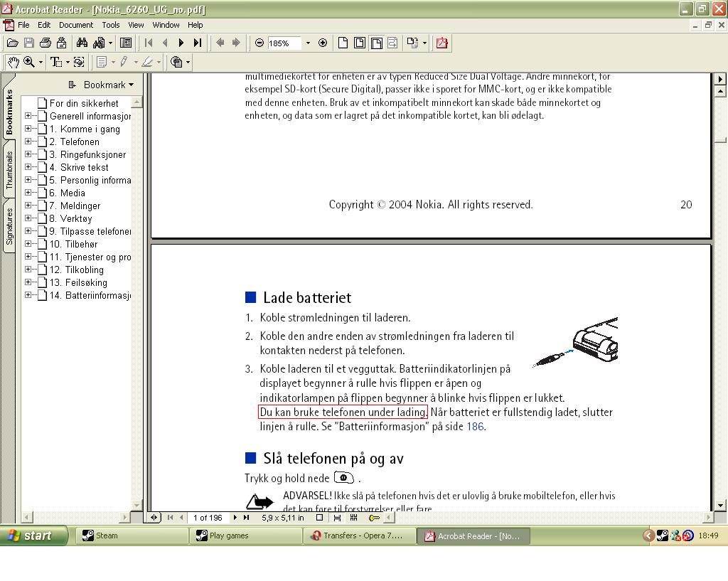Open the rotate view dropdown arrow
This screenshot has width=728, height=581.
point(424,43)
